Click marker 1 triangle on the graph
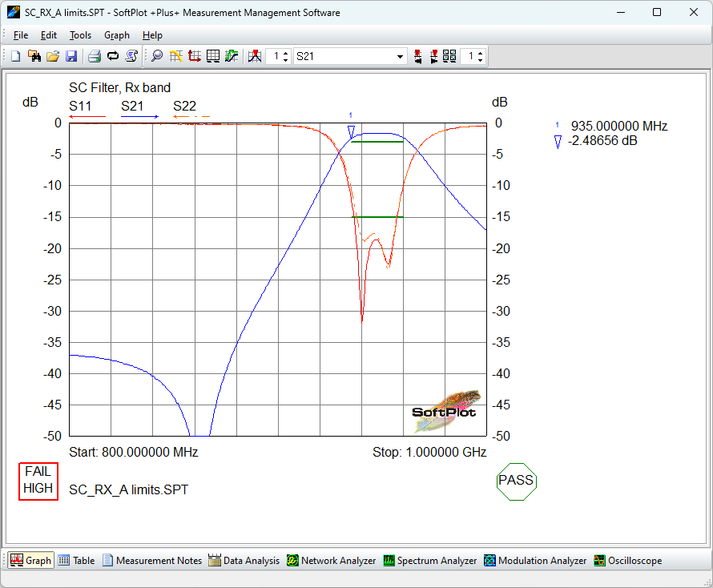 click(351, 131)
